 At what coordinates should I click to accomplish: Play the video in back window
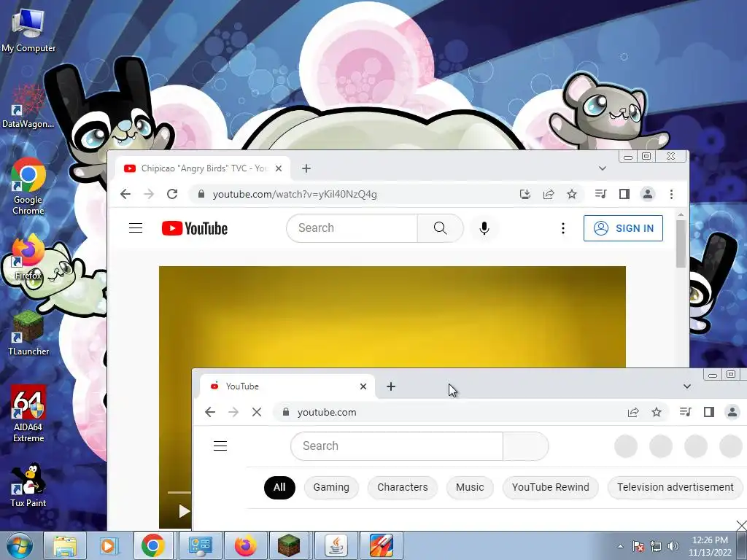tap(183, 511)
